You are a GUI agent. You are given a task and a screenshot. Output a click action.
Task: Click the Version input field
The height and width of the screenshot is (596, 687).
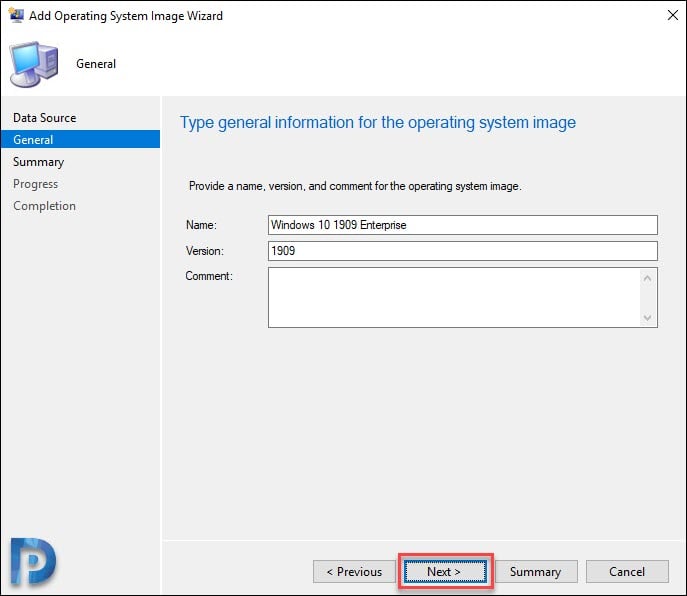point(463,251)
